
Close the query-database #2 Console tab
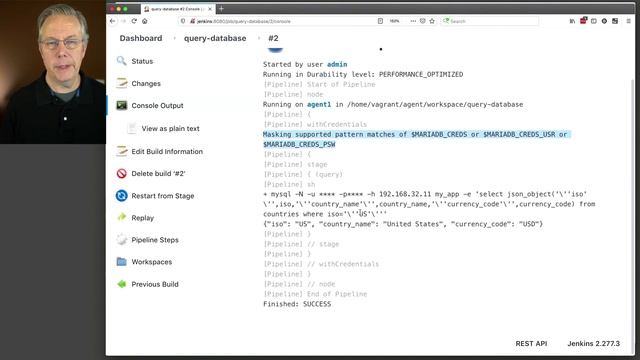click(210, 9)
